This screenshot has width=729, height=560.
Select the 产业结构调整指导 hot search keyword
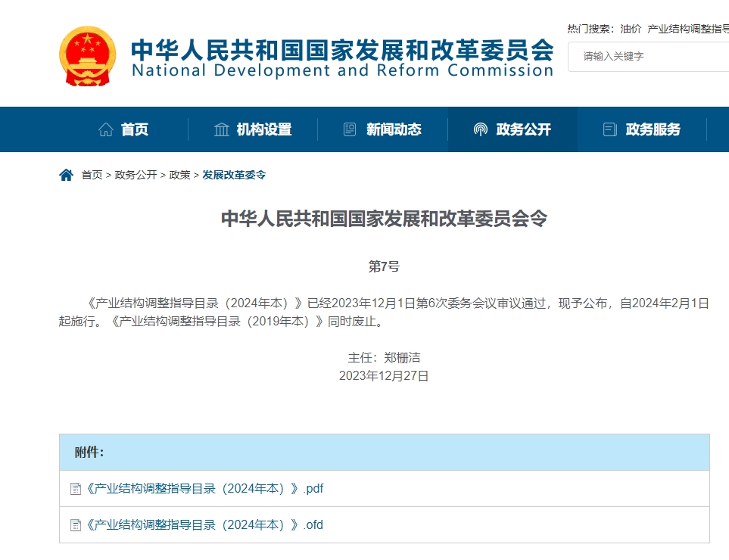(687, 29)
